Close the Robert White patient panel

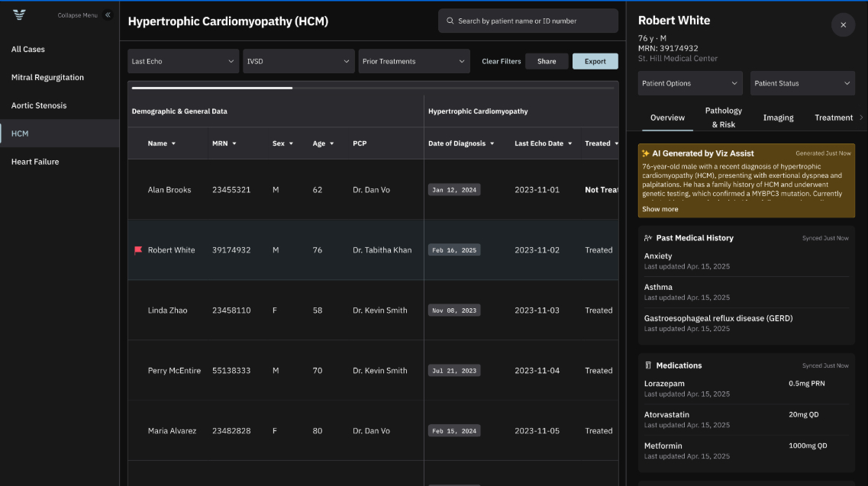(x=843, y=25)
